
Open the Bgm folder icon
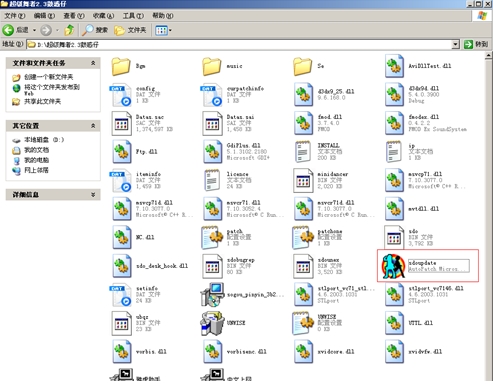[x=121, y=66]
